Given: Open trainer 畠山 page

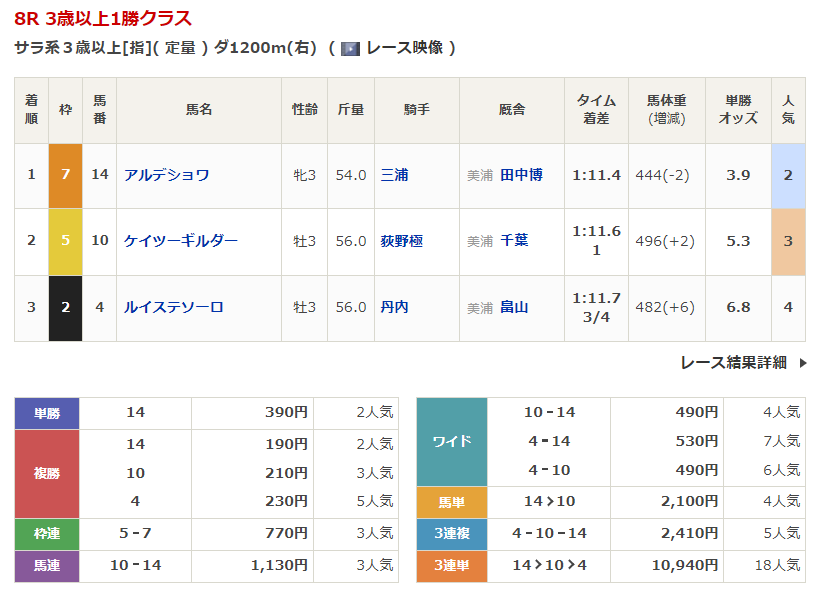Looking at the screenshot, I should click(514, 307).
